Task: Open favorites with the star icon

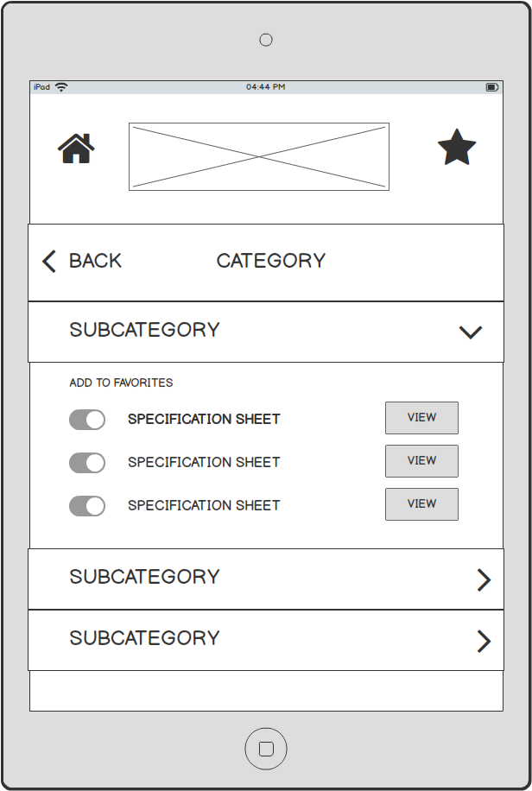Action: coord(457,147)
